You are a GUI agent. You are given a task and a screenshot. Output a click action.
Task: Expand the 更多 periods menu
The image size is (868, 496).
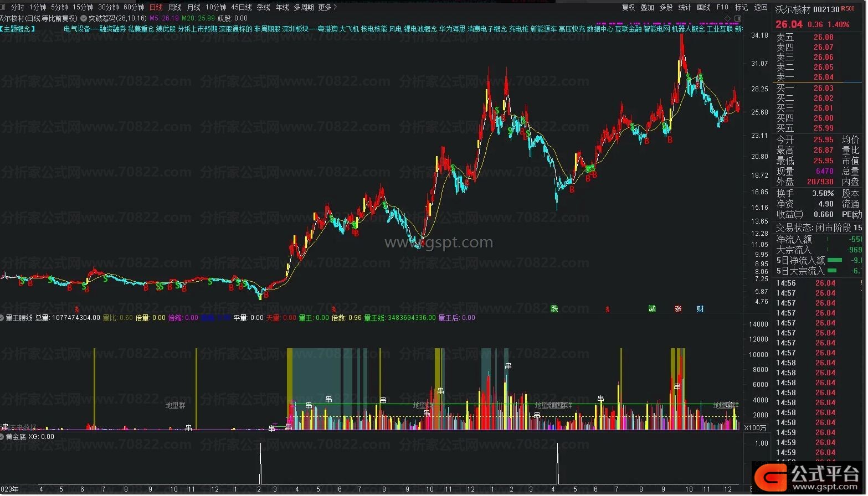click(x=327, y=7)
